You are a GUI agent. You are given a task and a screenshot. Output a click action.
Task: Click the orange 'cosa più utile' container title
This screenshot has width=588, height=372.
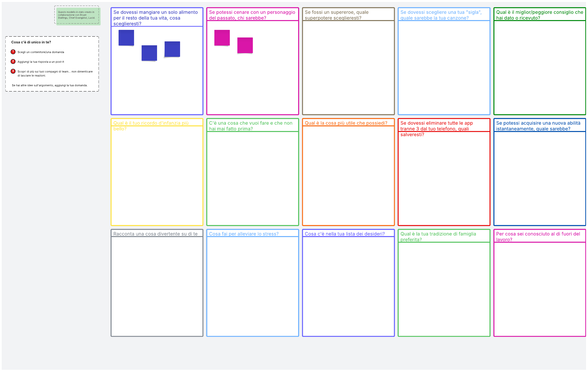pyautogui.click(x=346, y=123)
